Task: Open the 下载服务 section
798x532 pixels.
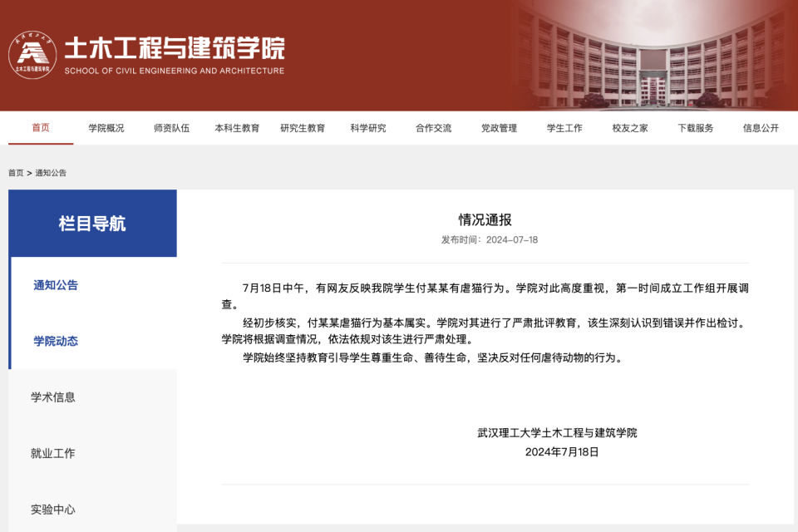Action: click(x=695, y=128)
